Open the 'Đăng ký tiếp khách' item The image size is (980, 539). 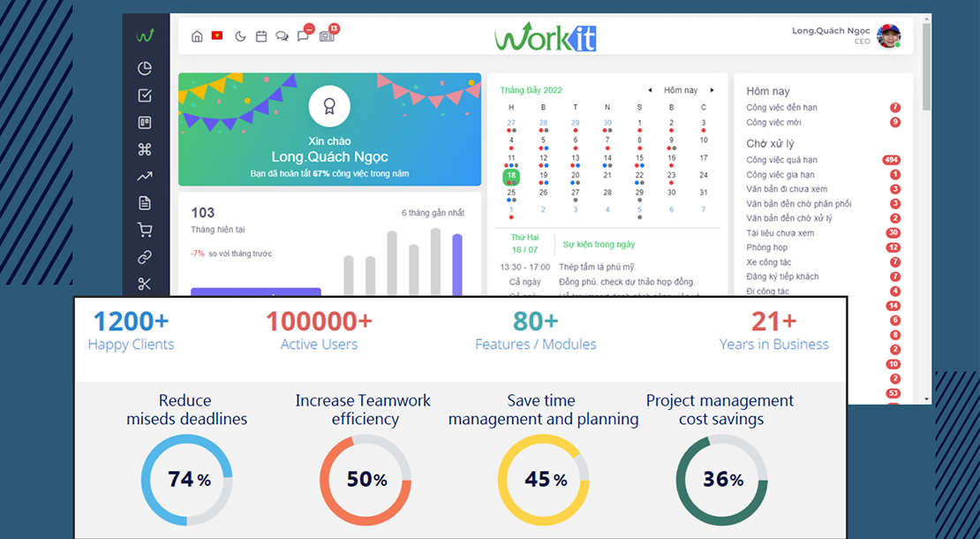click(782, 277)
